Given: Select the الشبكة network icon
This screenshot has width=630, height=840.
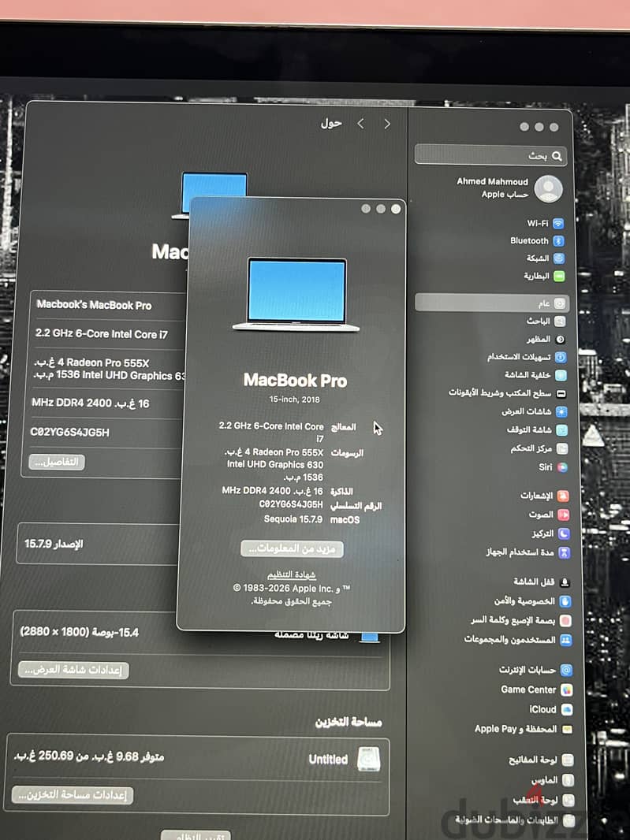Looking at the screenshot, I should [559, 258].
